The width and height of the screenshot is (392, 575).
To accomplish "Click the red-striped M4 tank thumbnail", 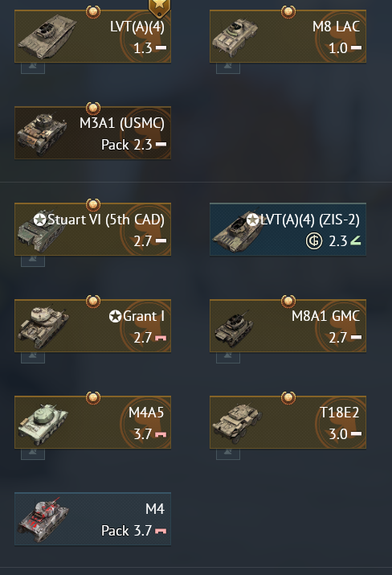I will 43,519.
